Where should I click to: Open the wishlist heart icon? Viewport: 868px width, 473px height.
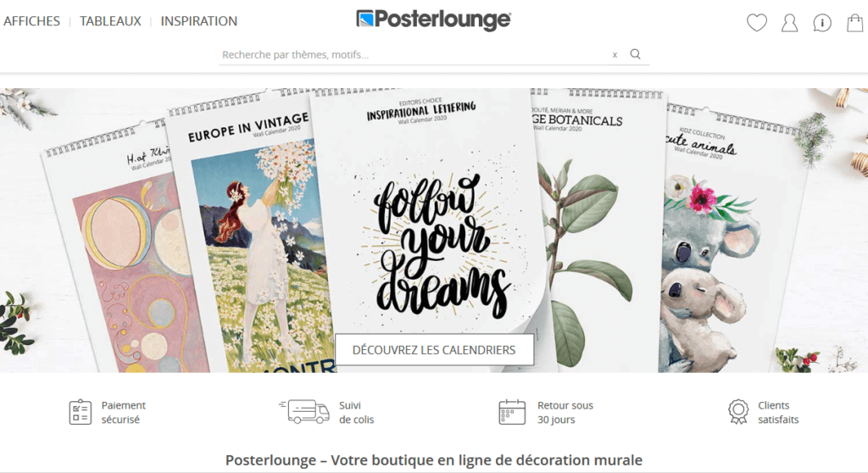pyautogui.click(x=757, y=23)
